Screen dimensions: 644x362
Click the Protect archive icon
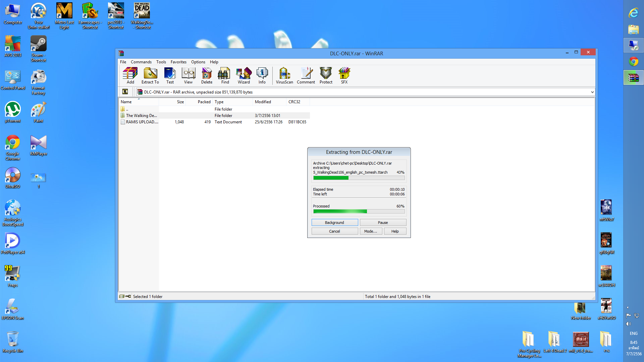click(326, 75)
